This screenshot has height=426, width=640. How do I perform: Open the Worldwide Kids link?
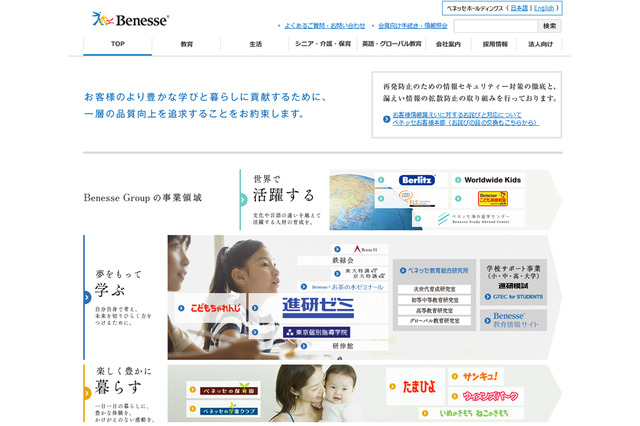[492, 180]
